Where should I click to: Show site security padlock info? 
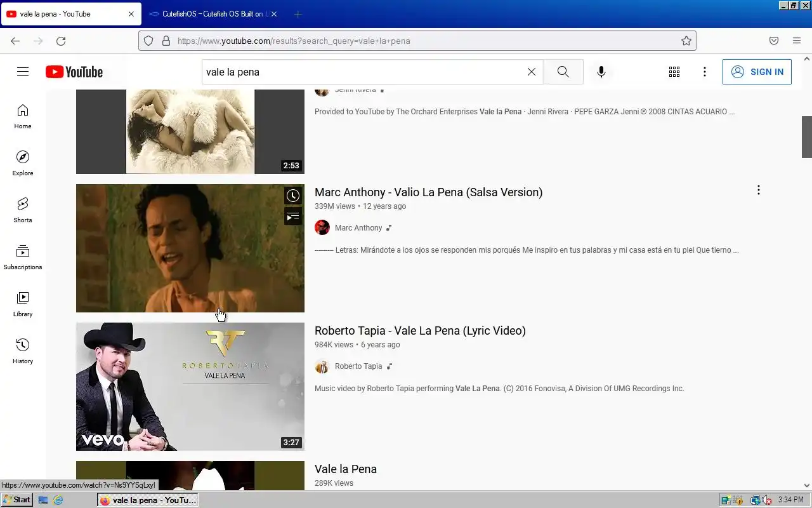click(x=166, y=41)
